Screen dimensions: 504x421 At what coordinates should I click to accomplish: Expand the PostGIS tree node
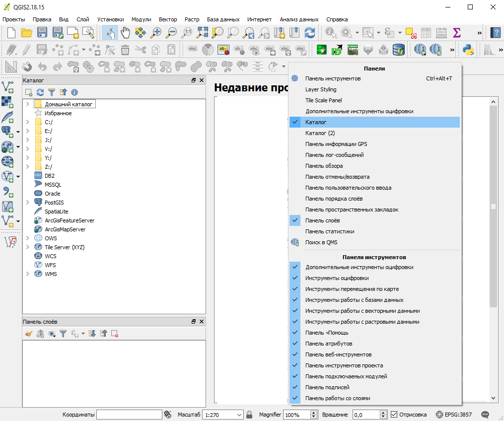pos(28,203)
